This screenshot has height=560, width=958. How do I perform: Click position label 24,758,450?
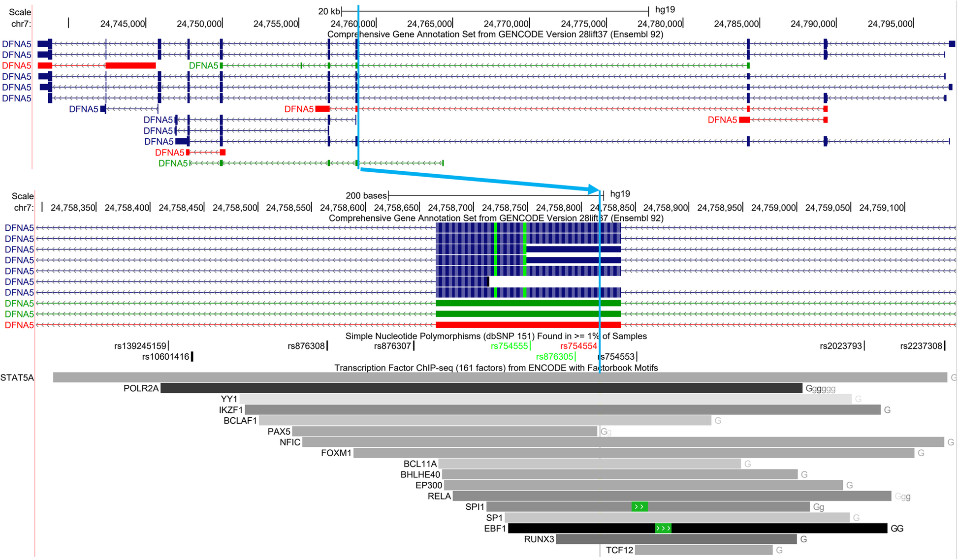(181, 208)
